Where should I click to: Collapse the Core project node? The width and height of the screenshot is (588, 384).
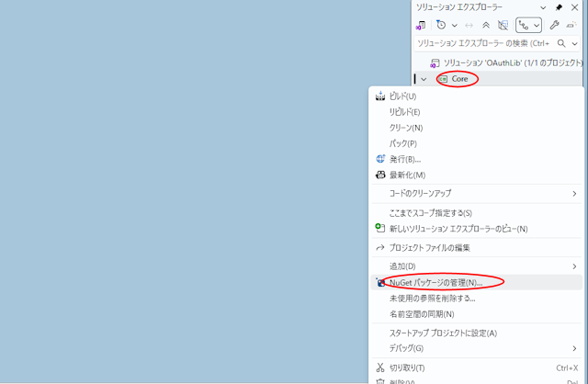tap(424, 79)
